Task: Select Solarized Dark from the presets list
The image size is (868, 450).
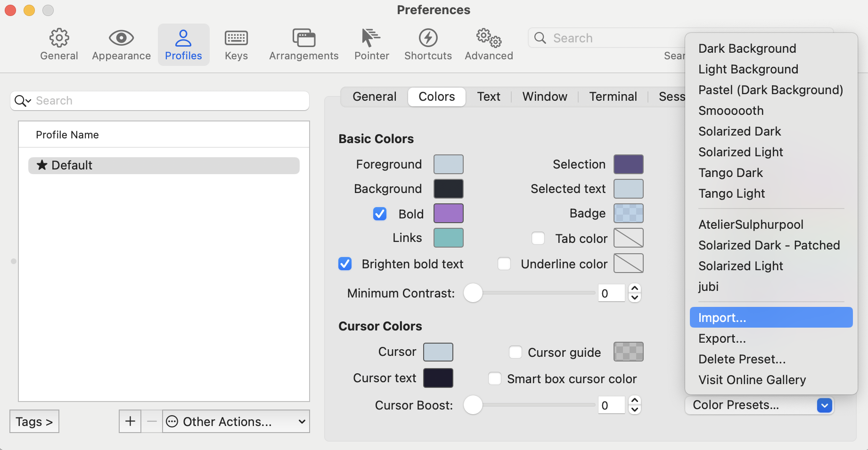Action: [x=739, y=131]
